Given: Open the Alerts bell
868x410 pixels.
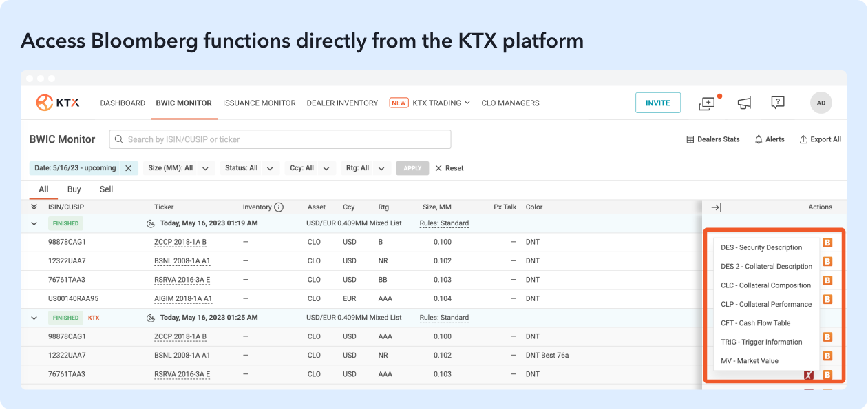Looking at the screenshot, I should pyautogui.click(x=770, y=139).
